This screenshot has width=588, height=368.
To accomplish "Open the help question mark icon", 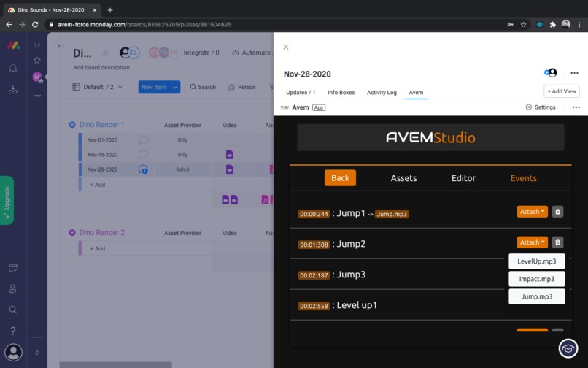I will (x=13, y=331).
